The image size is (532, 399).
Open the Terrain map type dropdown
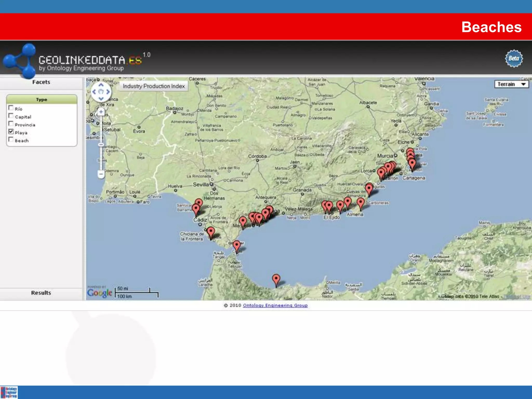pyautogui.click(x=511, y=84)
